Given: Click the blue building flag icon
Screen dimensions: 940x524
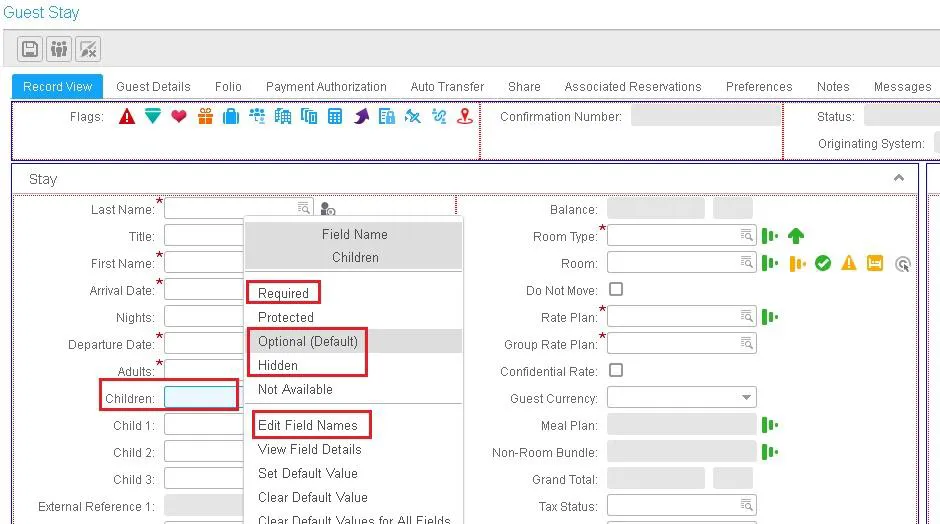Looking at the screenshot, I should 282,116.
